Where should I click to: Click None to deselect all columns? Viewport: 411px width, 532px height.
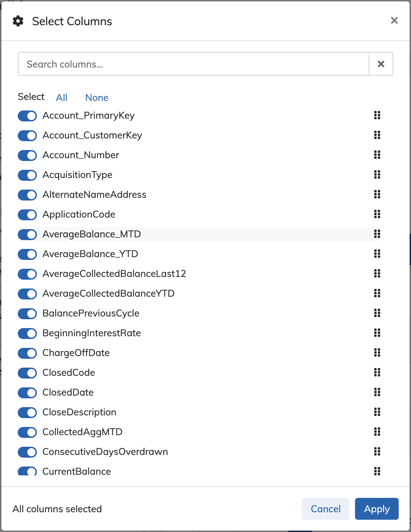(97, 98)
